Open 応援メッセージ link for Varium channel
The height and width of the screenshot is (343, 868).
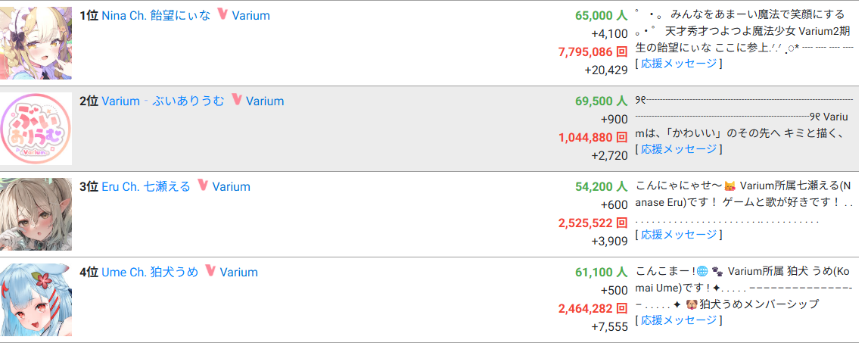coord(679,149)
